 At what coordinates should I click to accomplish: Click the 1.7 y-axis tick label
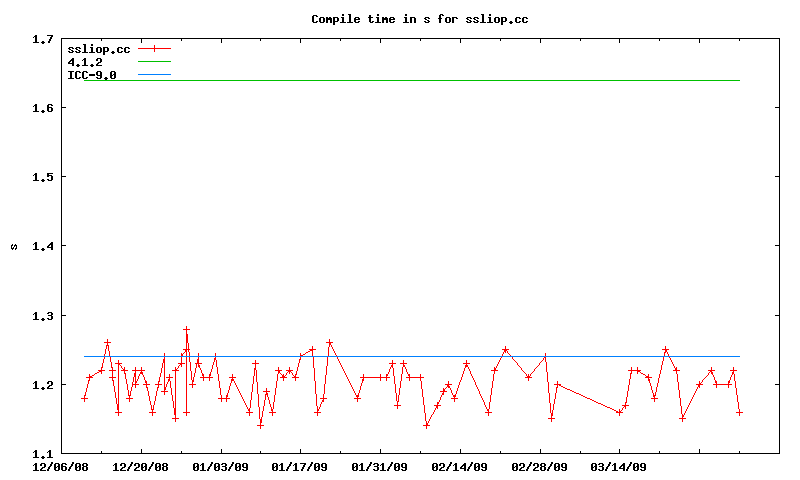[x=43, y=39]
